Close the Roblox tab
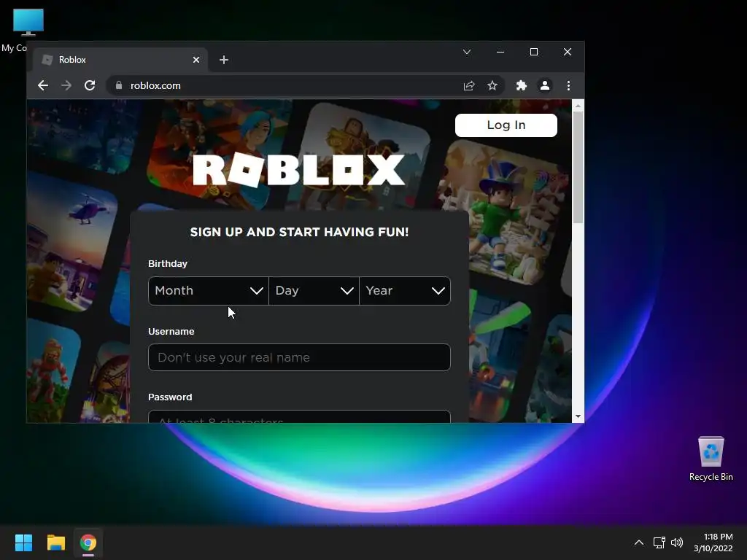The width and height of the screenshot is (747, 560). [x=196, y=60]
